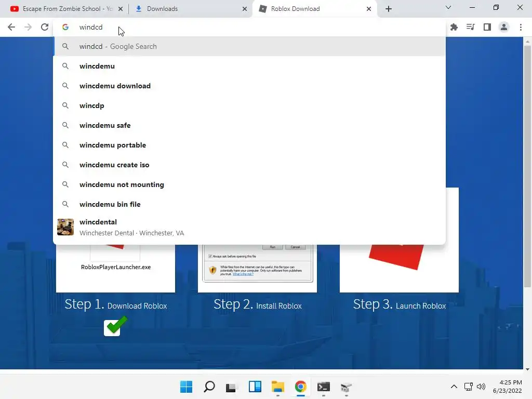Click the Chrome icon in the taskbar

(x=301, y=387)
